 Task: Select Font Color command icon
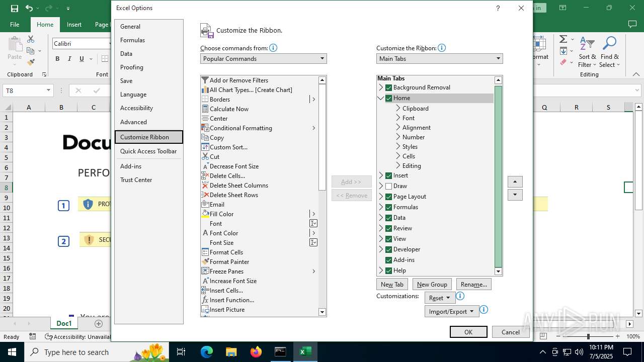pyautogui.click(x=205, y=233)
